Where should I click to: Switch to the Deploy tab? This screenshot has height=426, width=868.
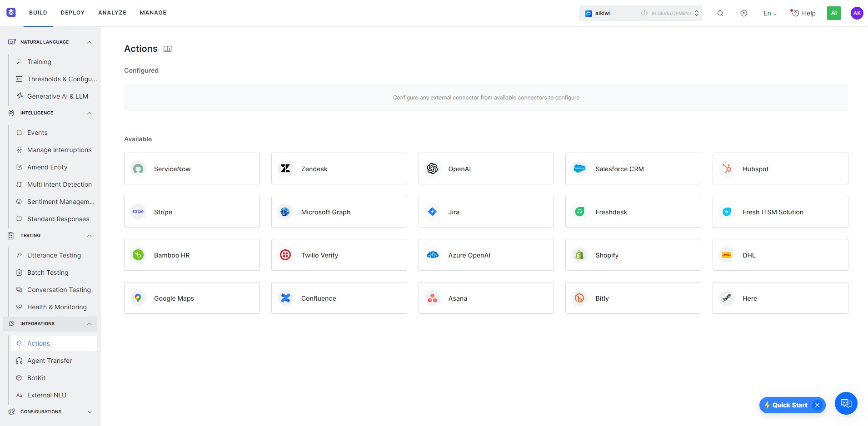click(x=73, y=13)
